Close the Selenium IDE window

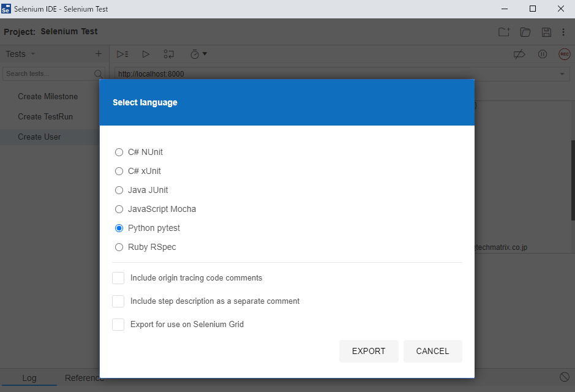[561, 9]
